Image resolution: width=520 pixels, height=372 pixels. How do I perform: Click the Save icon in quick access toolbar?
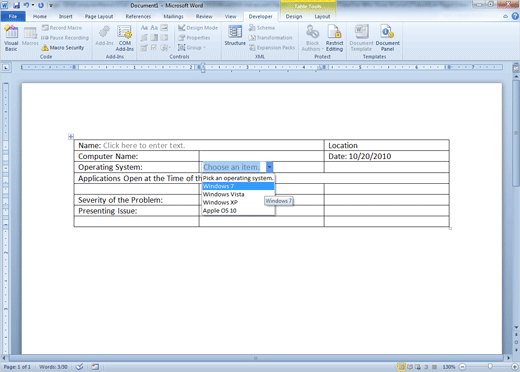click(x=16, y=5)
